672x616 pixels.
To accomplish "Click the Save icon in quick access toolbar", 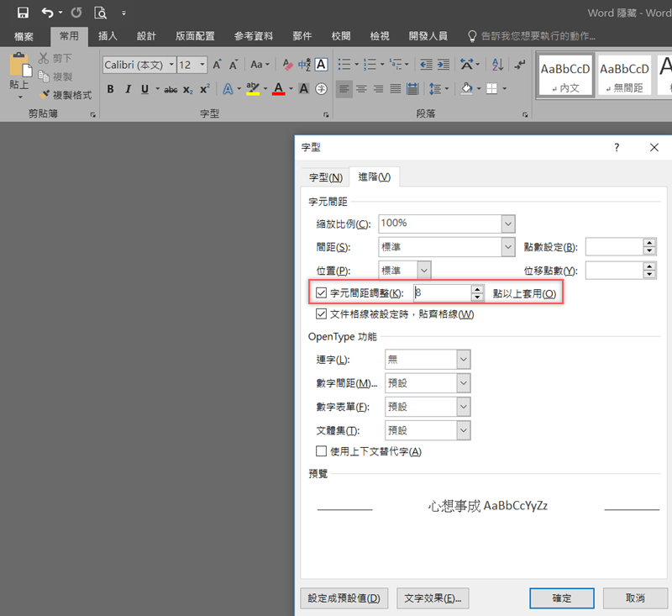I will pos(23,13).
